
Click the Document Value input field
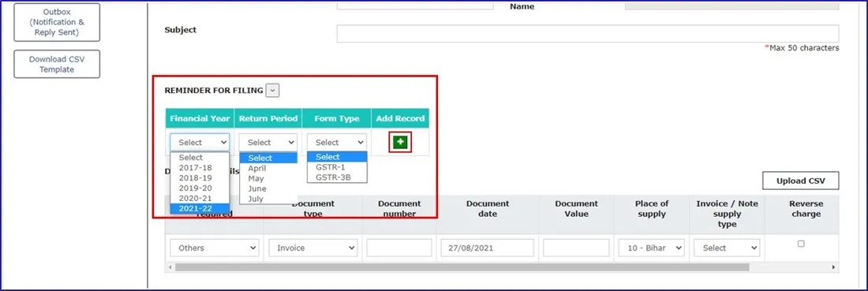(x=576, y=248)
